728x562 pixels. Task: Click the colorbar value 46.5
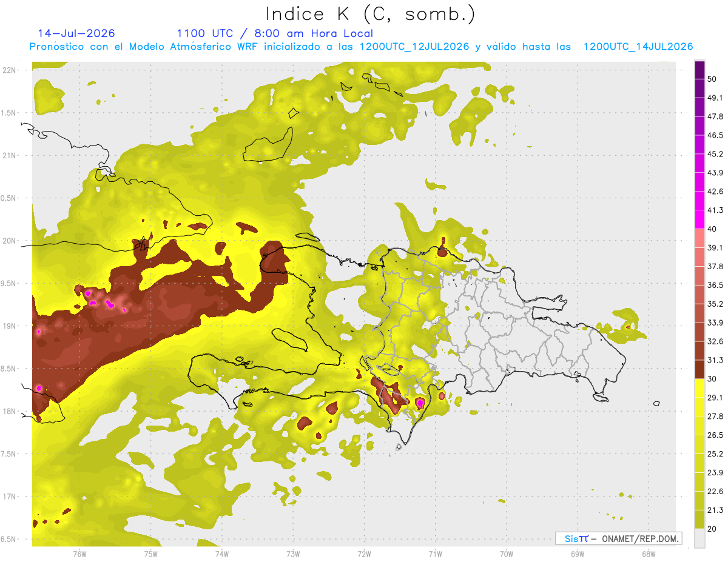(715, 135)
